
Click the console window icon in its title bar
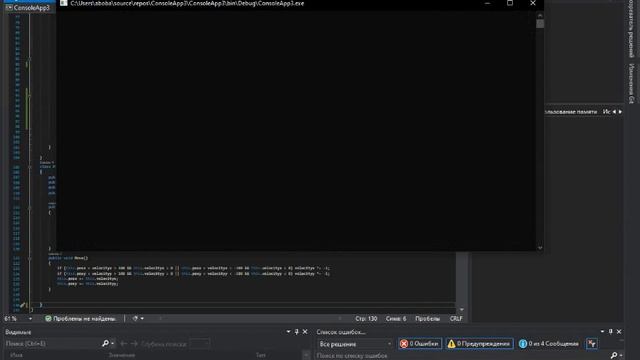click(63, 3)
